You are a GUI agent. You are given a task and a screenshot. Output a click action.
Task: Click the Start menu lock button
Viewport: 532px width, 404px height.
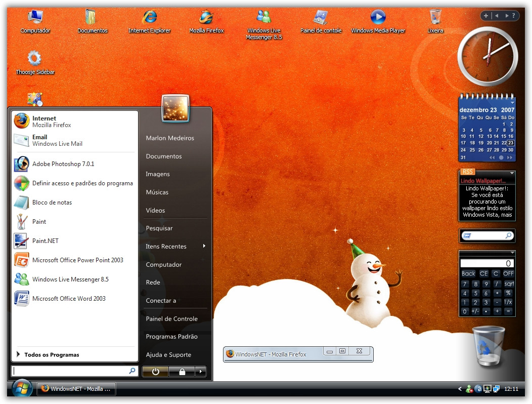click(x=182, y=372)
